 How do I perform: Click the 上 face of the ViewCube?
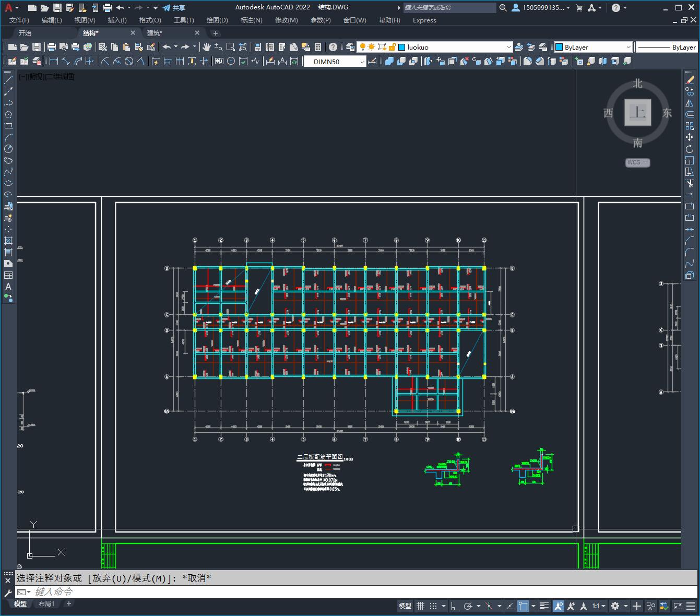[638, 112]
